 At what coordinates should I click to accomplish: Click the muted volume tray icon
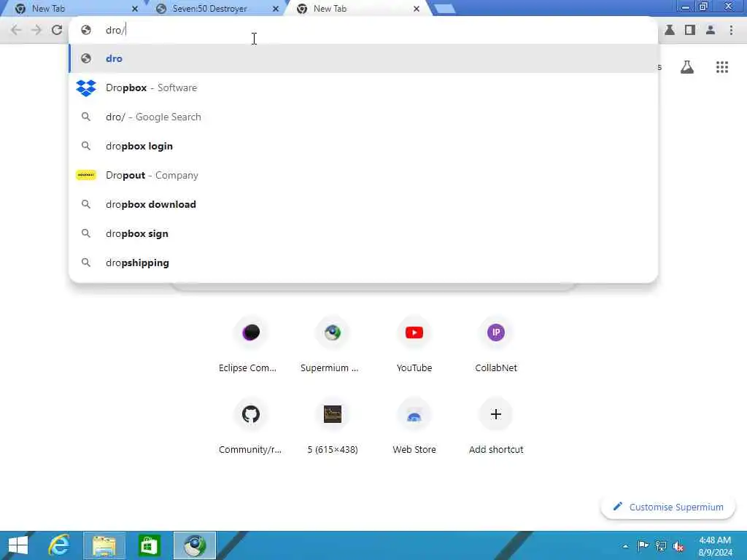678,545
